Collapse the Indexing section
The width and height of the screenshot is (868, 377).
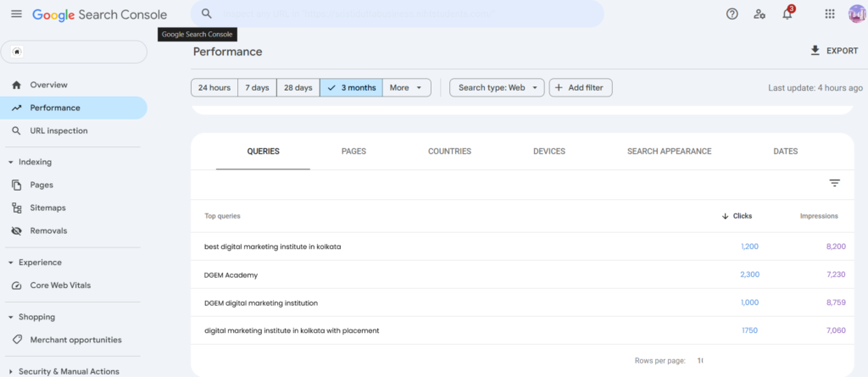click(x=10, y=162)
